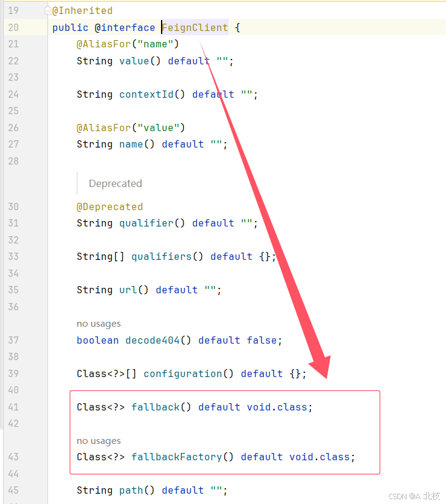The width and height of the screenshot is (446, 504).
Task: Click gutter line number 41
Action: pyautogui.click(x=13, y=407)
